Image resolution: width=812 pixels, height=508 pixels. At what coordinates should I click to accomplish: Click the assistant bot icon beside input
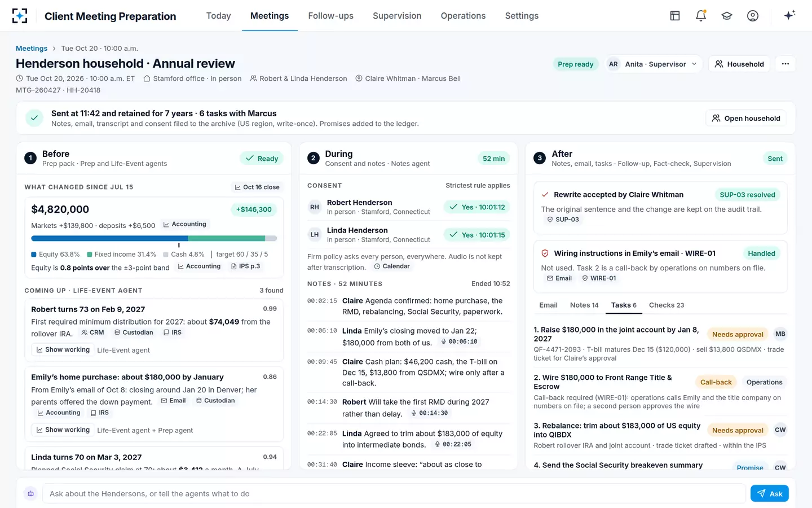tap(31, 493)
